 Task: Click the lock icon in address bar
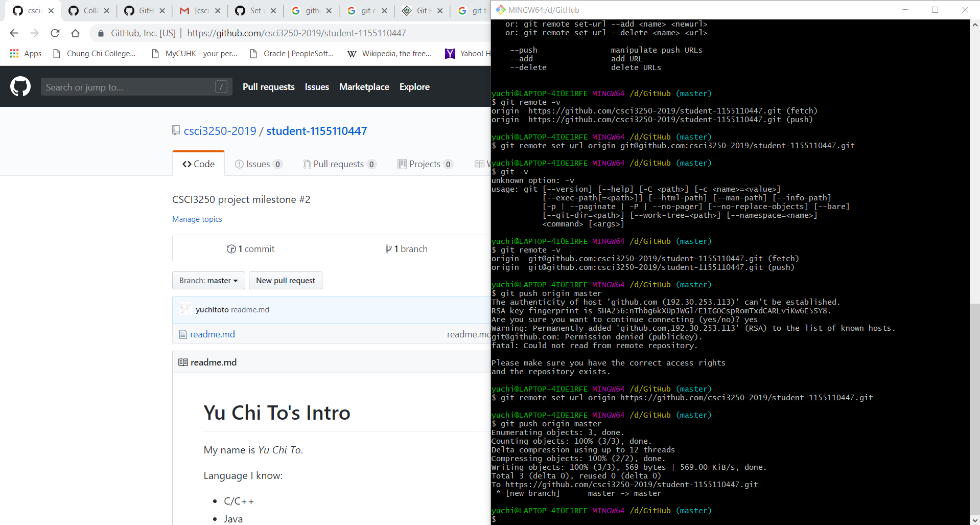(x=101, y=33)
